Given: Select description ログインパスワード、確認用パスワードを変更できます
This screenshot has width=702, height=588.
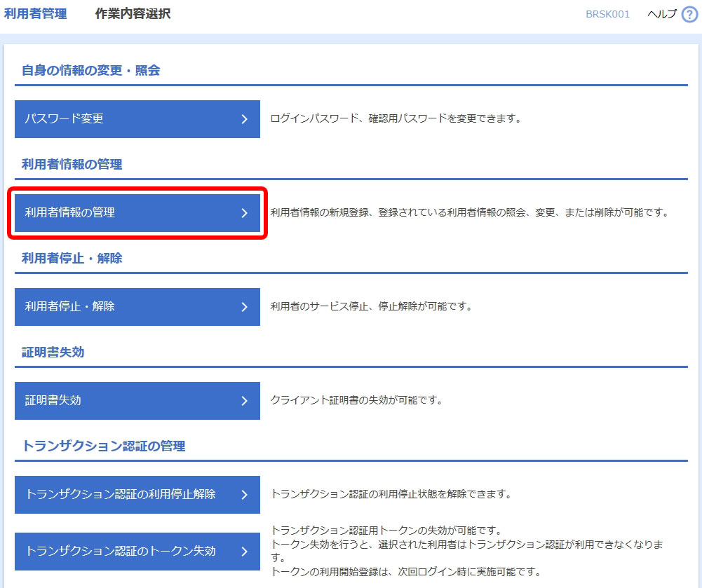Looking at the screenshot, I should 396,118.
